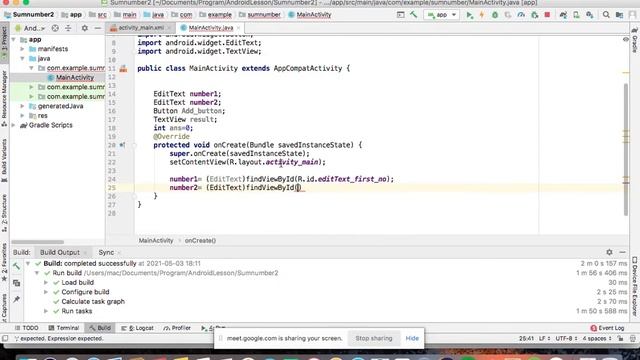
Task: Stop the app with the red square icon
Action: point(547,15)
